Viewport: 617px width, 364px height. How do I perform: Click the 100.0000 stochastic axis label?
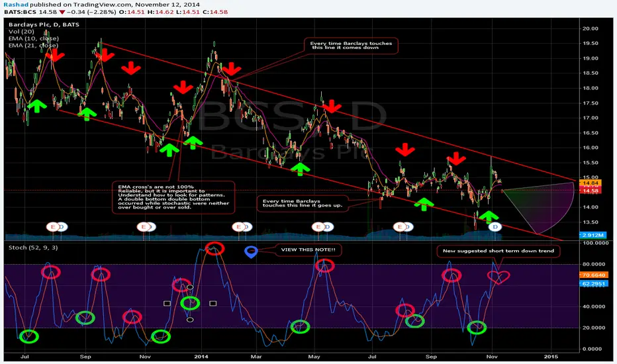[x=594, y=243]
